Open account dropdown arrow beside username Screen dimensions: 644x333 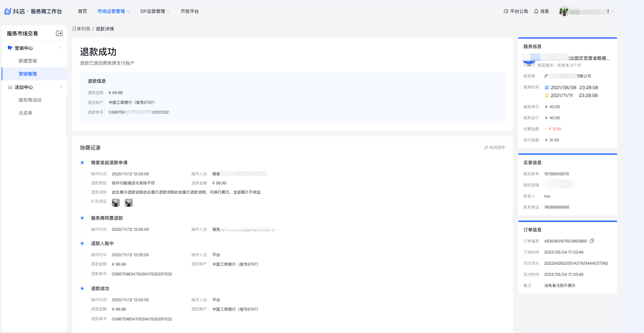click(x=613, y=11)
